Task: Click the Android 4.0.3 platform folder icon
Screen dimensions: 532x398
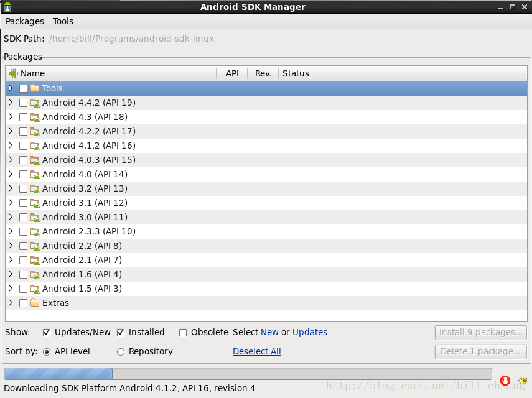Action: click(35, 160)
